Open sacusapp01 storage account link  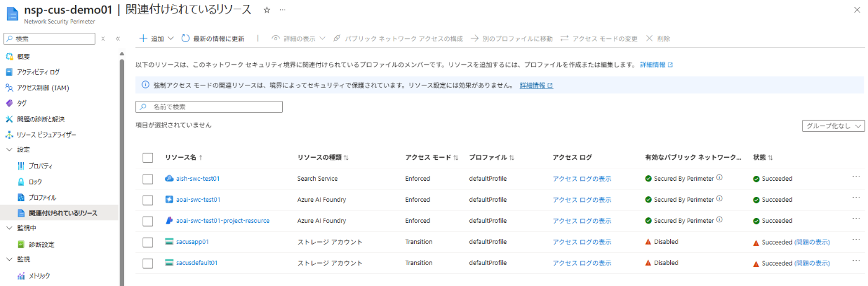tap(192, 241)
